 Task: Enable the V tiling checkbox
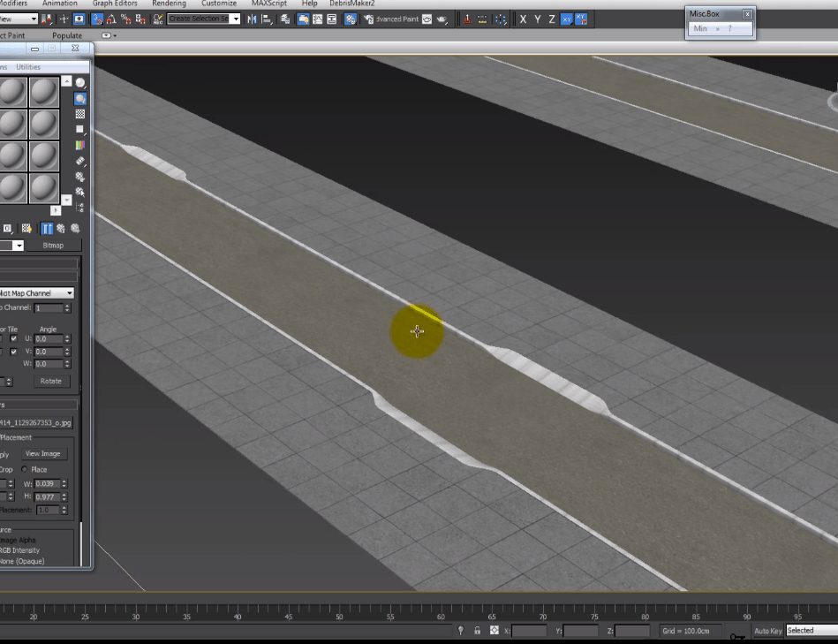coord(14,352)
